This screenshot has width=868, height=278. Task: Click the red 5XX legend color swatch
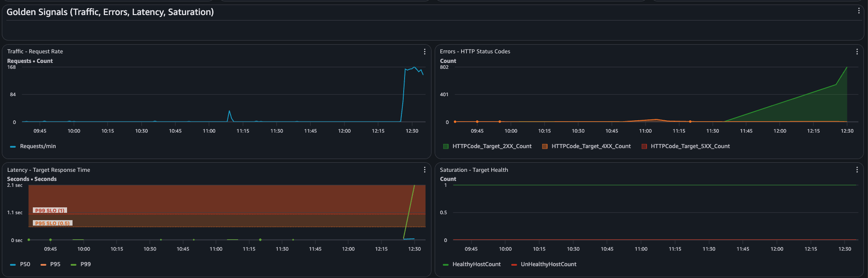click(x=644, y=146)
